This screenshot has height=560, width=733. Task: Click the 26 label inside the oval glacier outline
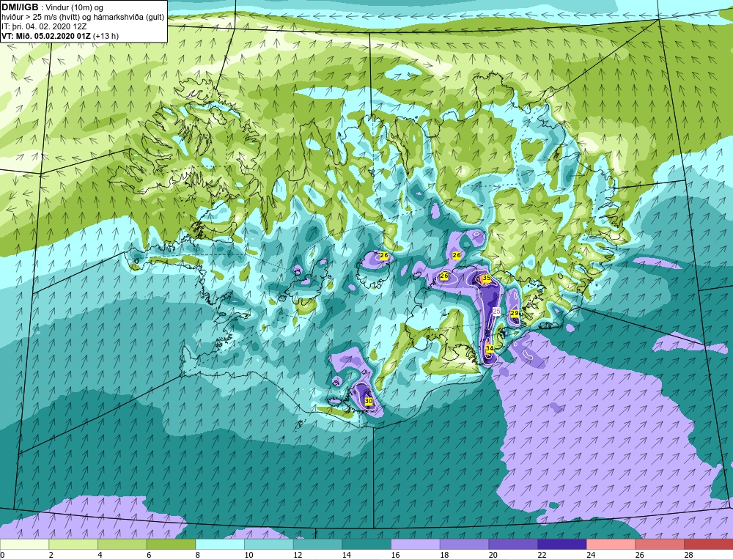[x=384, y=255]
